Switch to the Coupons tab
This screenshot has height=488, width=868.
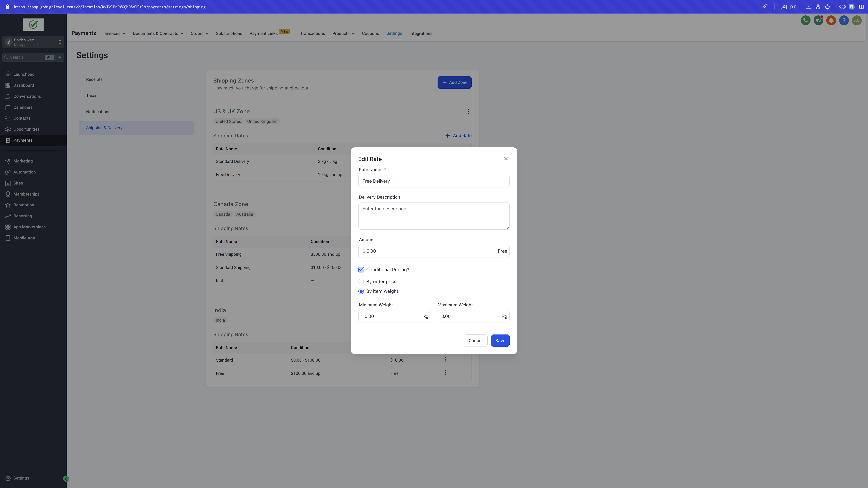pos(370,34)
